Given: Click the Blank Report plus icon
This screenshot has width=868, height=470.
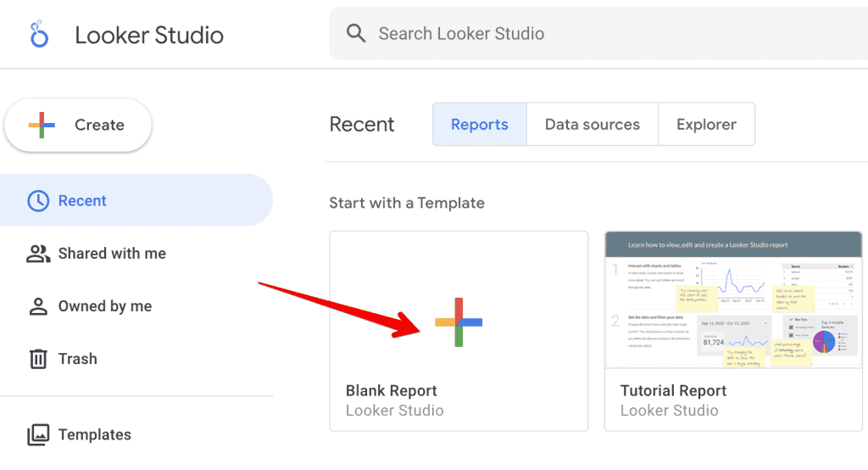Looking at the screenshot, I should (459, 322).
